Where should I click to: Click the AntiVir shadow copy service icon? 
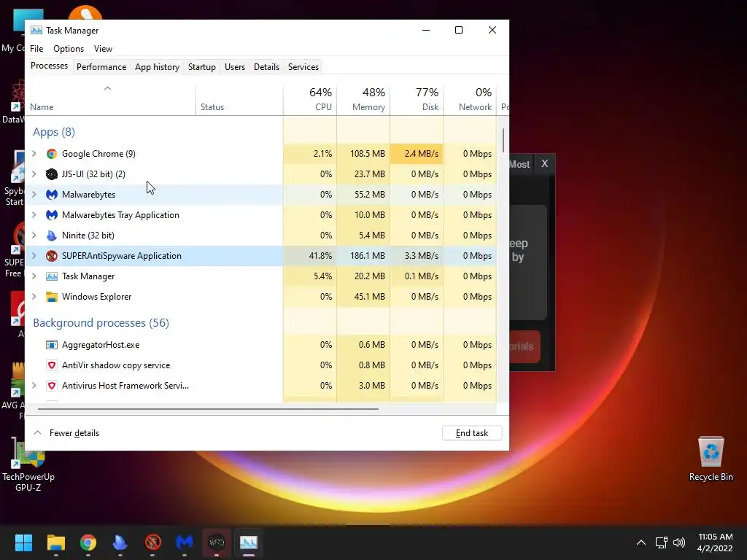coord(52,365)
